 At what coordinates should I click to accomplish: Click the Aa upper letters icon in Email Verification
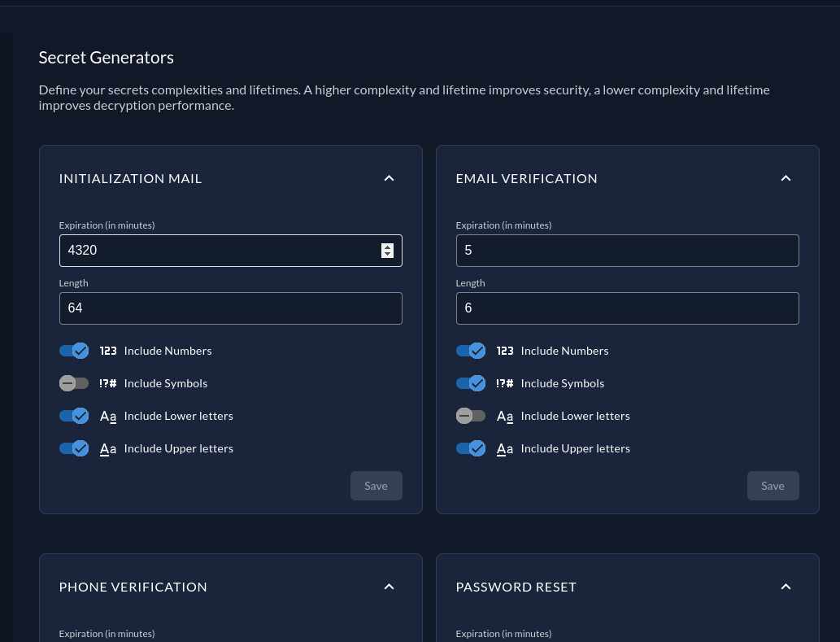pyautogui.click(x=505, y=448)
